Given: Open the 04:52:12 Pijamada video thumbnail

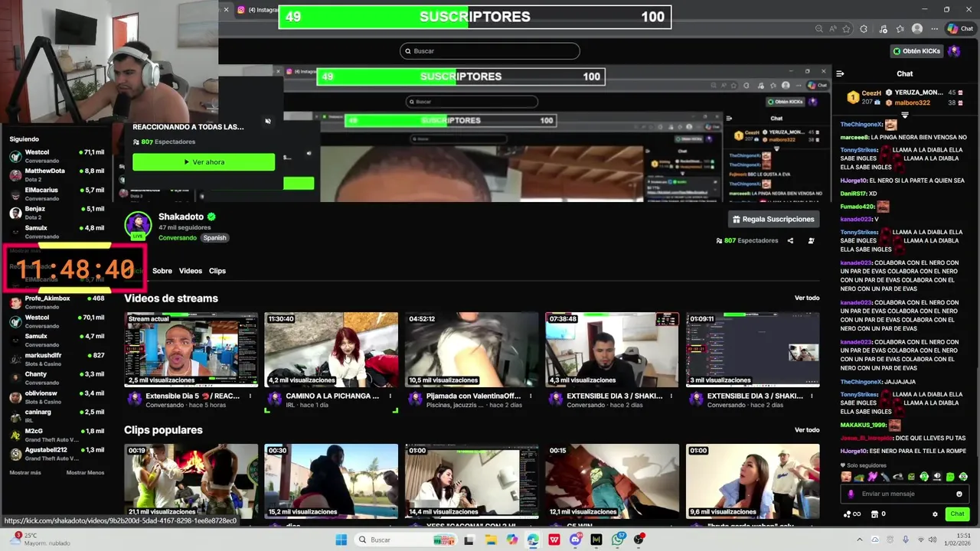Looking at the screenshot, I should pos(472,349).
